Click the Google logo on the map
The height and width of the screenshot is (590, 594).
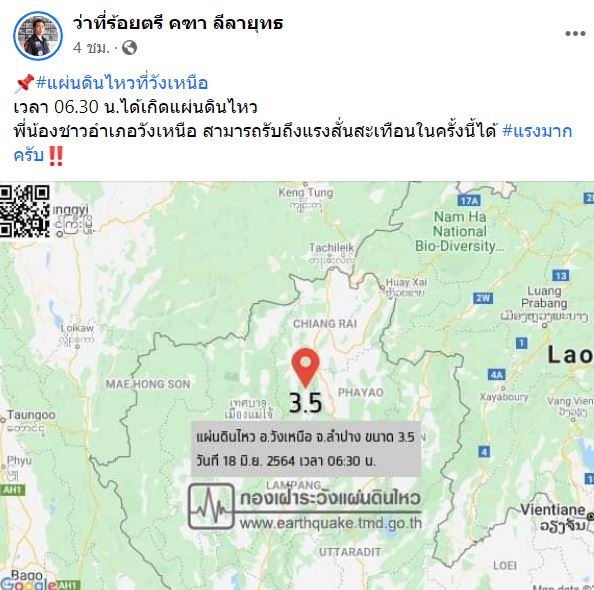pyautogui.click(x=28, y=584)
